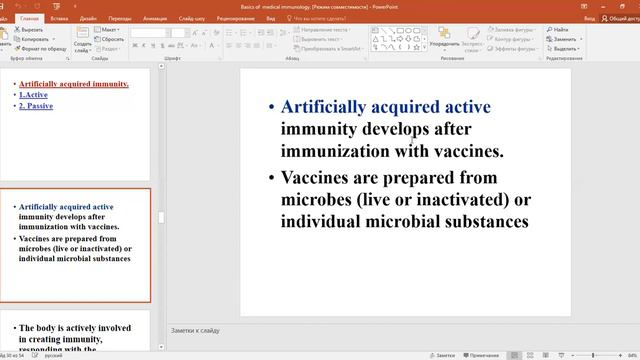Screen dimensions: 640x360
Task: Clear all text formatting
Action: 216,33
